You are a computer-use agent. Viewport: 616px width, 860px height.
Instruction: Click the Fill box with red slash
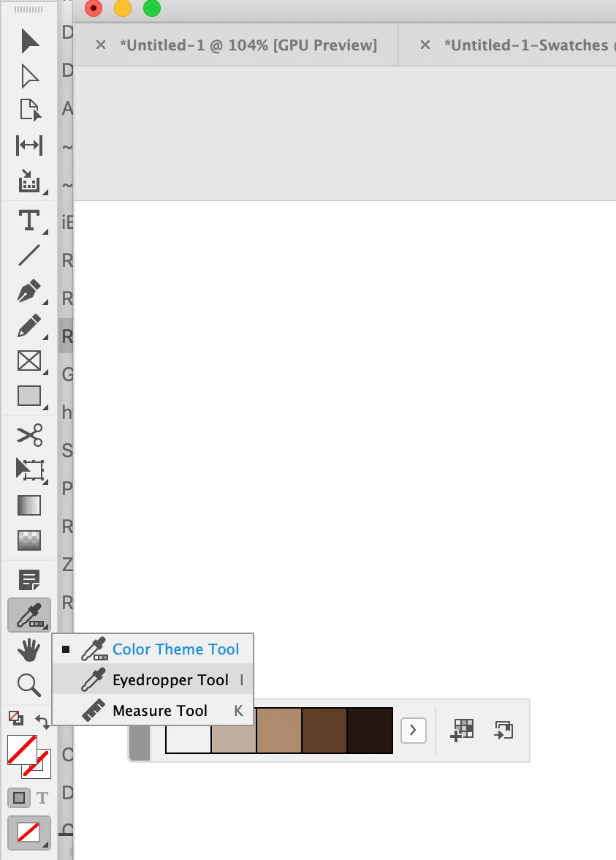click(22, 750)
